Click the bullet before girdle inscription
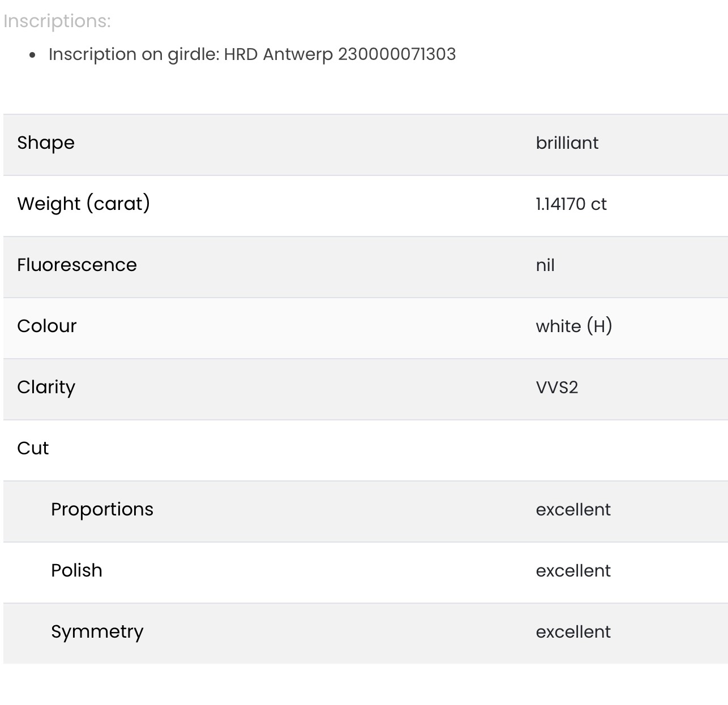728x705 pixels. click(x=33, y=55)
